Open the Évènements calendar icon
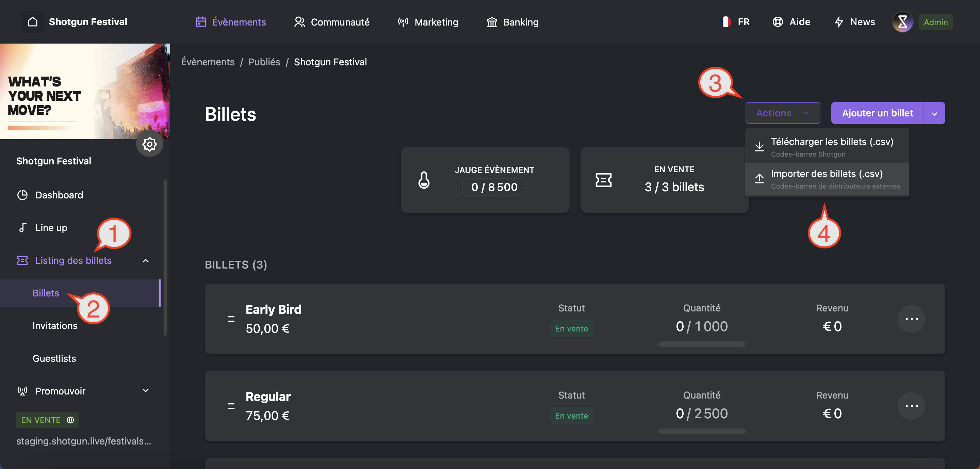 tap(200, 22)
